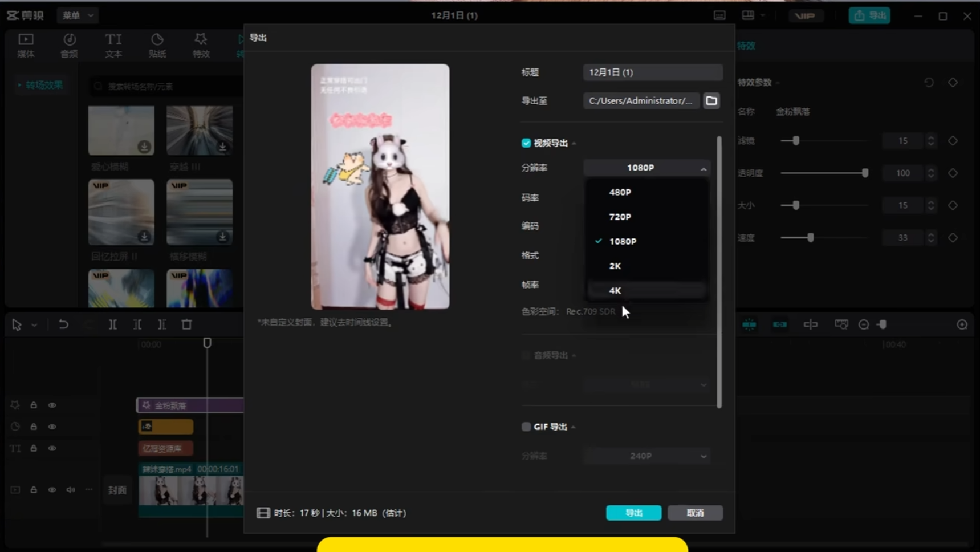Open the 贴纸 (Sticker) panel
Screen dimensions: 980x552
point(157,44)
